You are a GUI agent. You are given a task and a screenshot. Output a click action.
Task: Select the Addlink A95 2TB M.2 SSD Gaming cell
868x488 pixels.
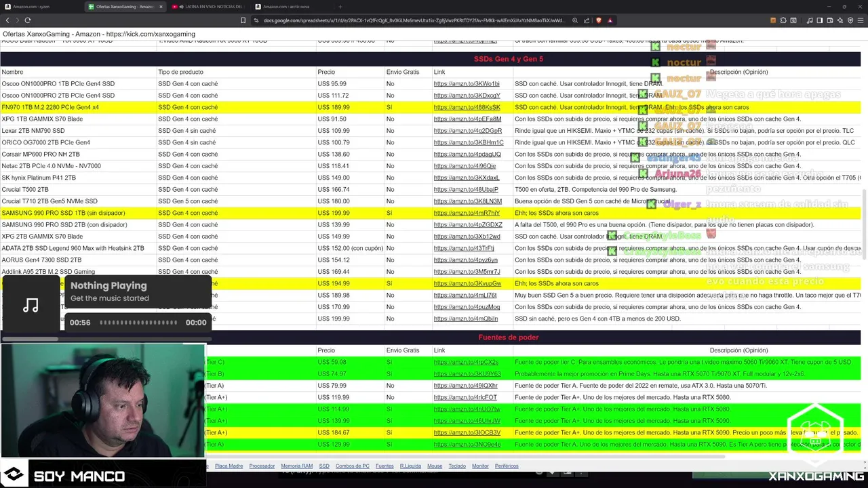point(78,272)
